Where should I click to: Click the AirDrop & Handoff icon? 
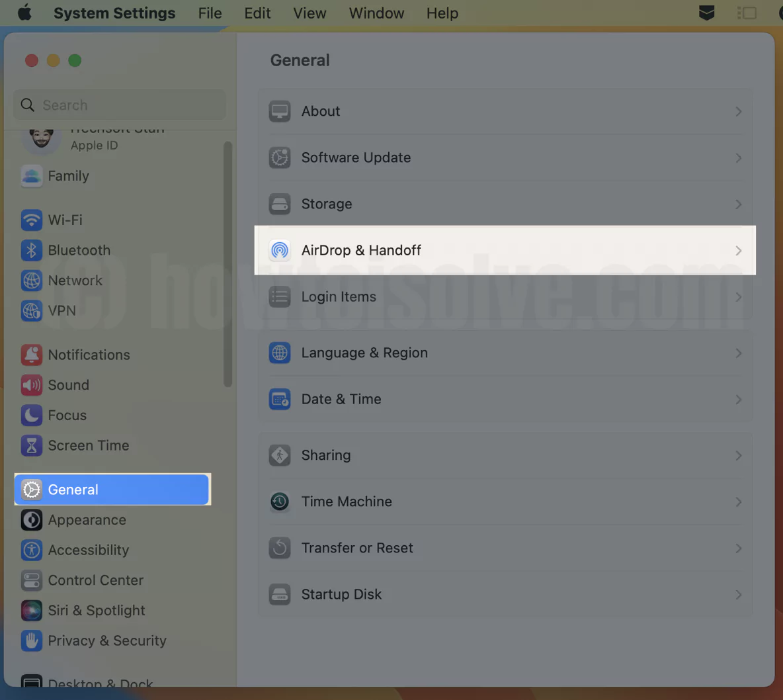tap(280, 250)
